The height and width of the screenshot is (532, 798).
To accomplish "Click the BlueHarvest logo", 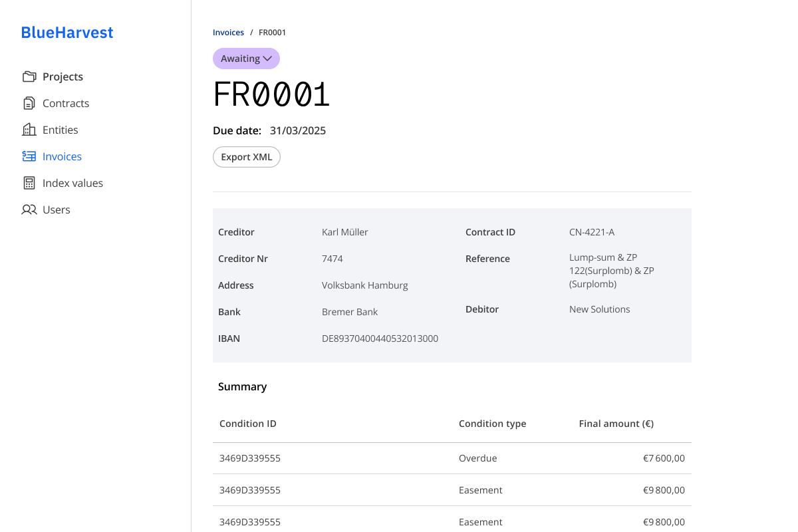I will coord(67,32).
